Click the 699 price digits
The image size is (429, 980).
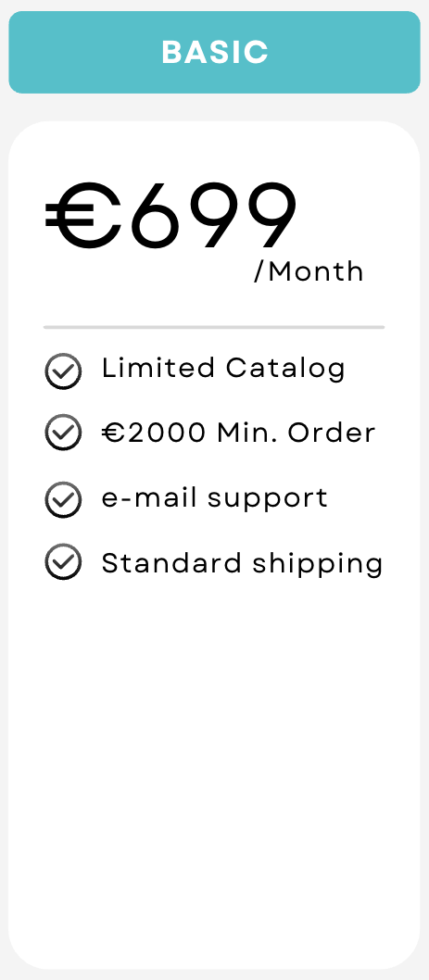pos(212,216)
